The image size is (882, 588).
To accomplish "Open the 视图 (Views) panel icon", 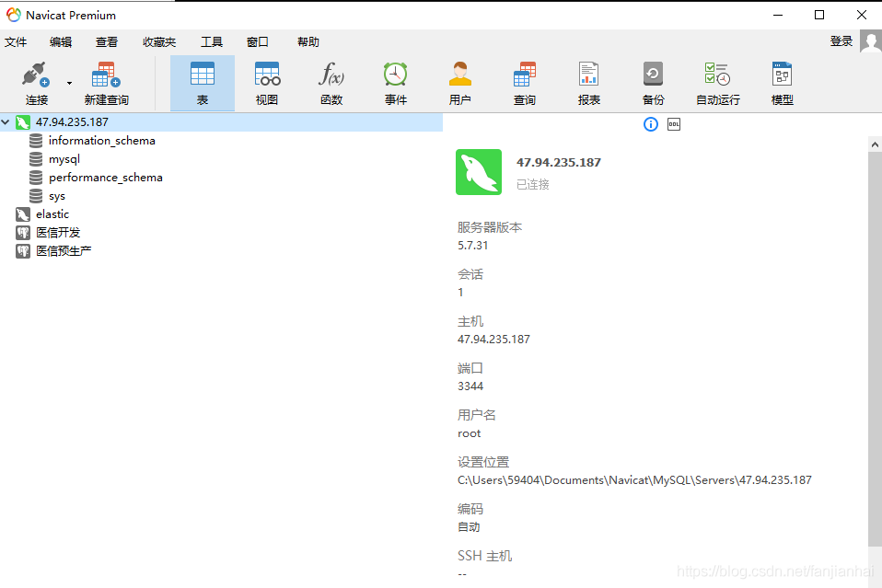I will click(266, 81).
